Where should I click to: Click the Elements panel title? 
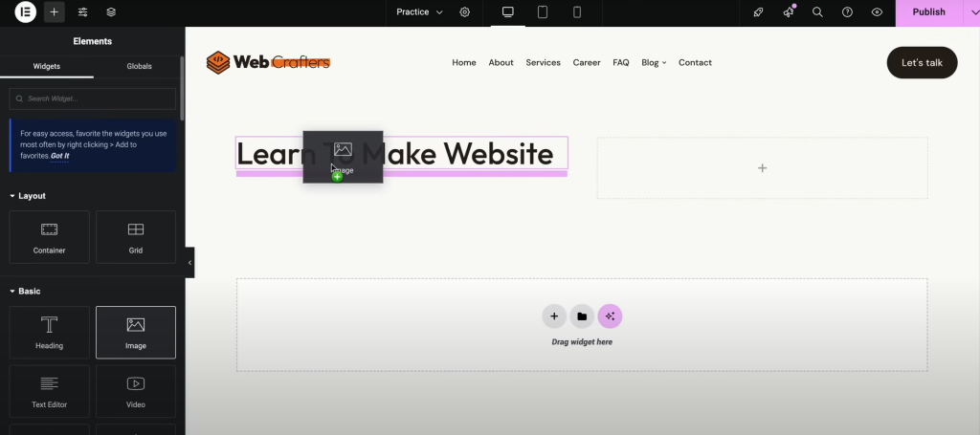93,41
